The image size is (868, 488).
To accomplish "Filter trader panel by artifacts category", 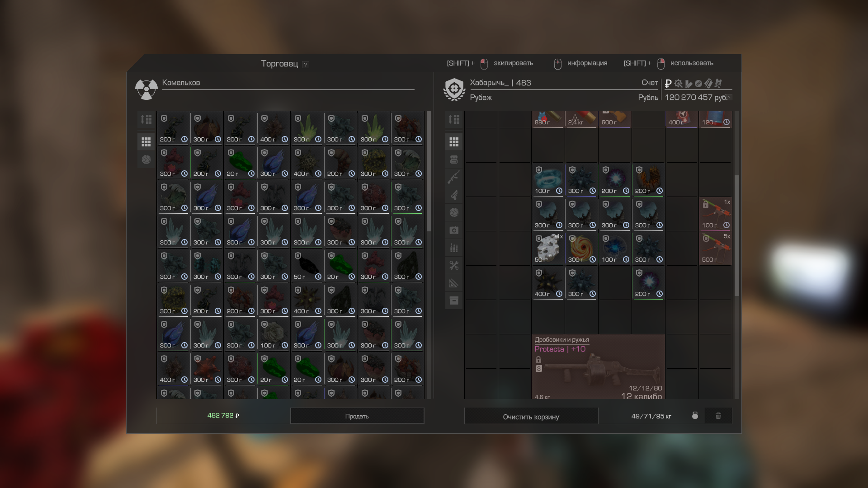I will pyautogui.click(x=146, y=160).
